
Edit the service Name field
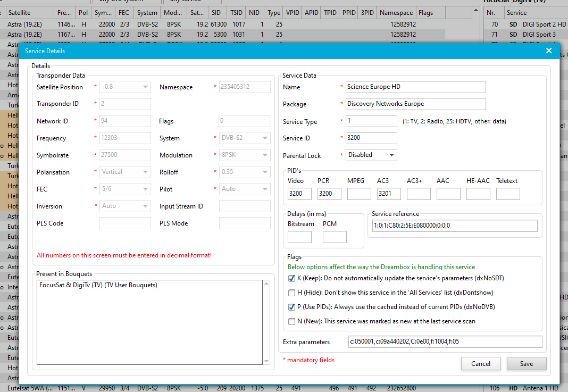point(415,87)
